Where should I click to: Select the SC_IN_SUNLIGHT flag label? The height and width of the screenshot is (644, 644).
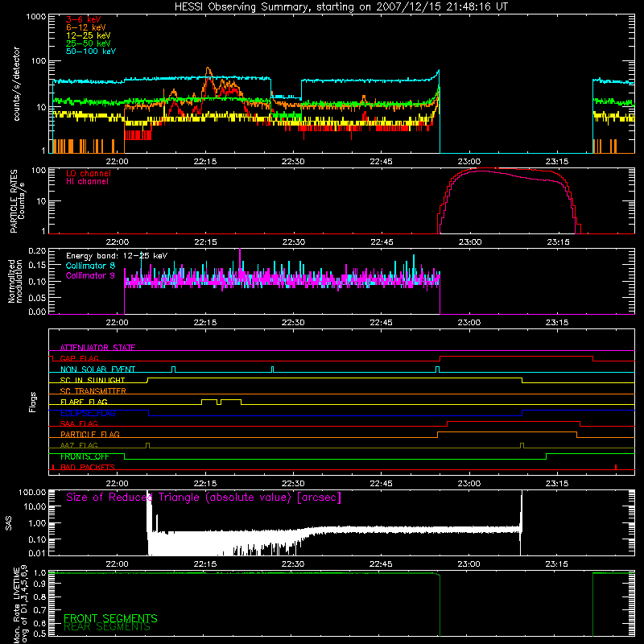tap(92, 380)
